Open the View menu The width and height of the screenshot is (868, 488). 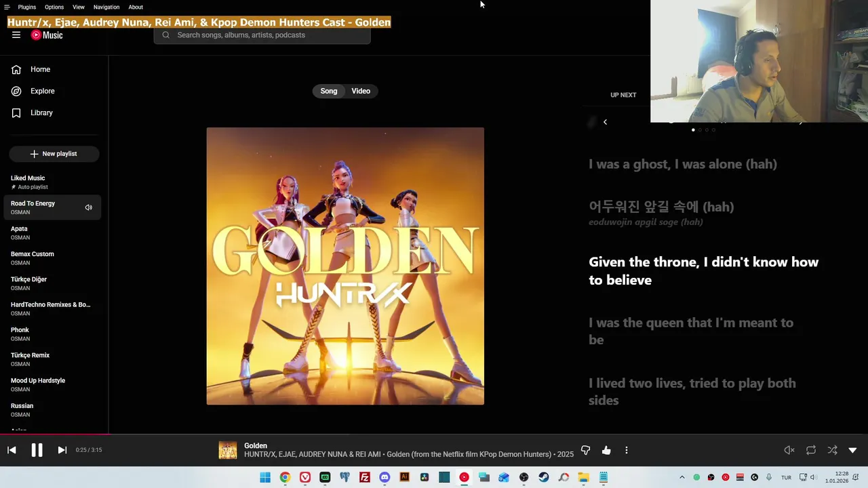tap(79, 7)
